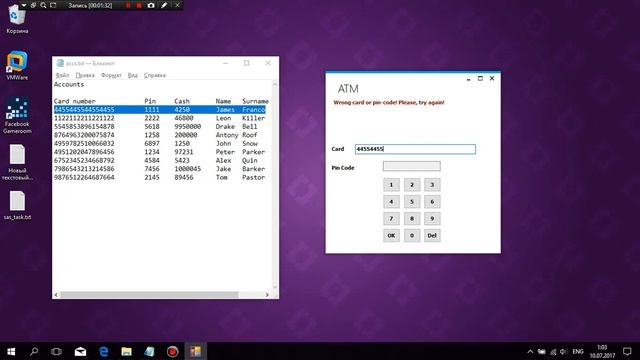The image size is (640, 360).
Task: Click keypad digit 6 in ATM
Action: [x=432, y=202]
